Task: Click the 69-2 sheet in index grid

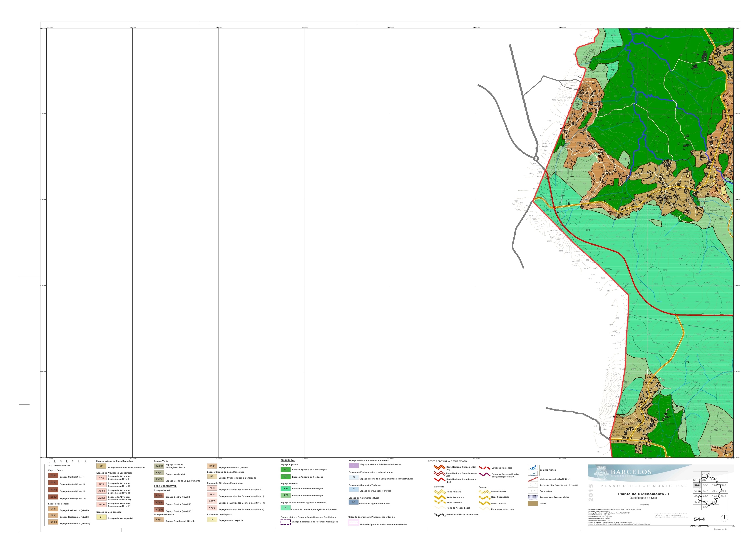Action: [714, 491]
